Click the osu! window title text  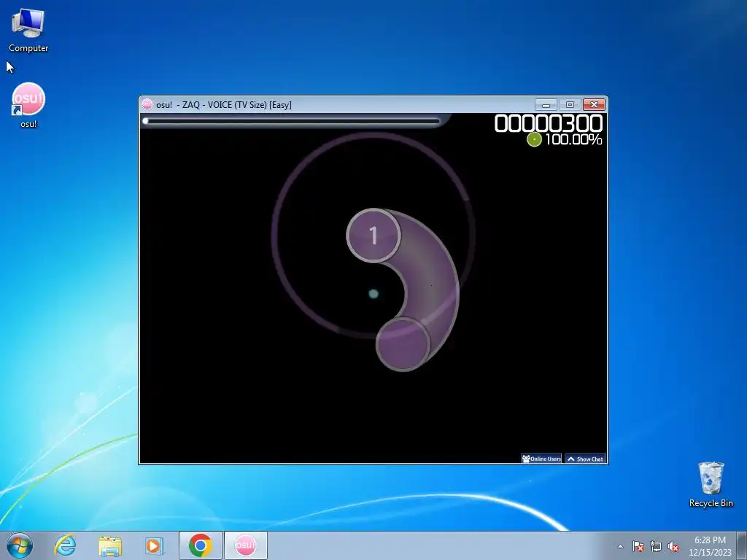point(224,105)
